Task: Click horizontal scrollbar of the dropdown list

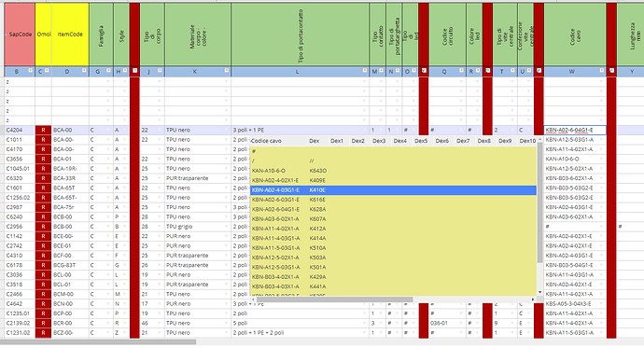Action: pyautogui.click(x=332, y=299)
